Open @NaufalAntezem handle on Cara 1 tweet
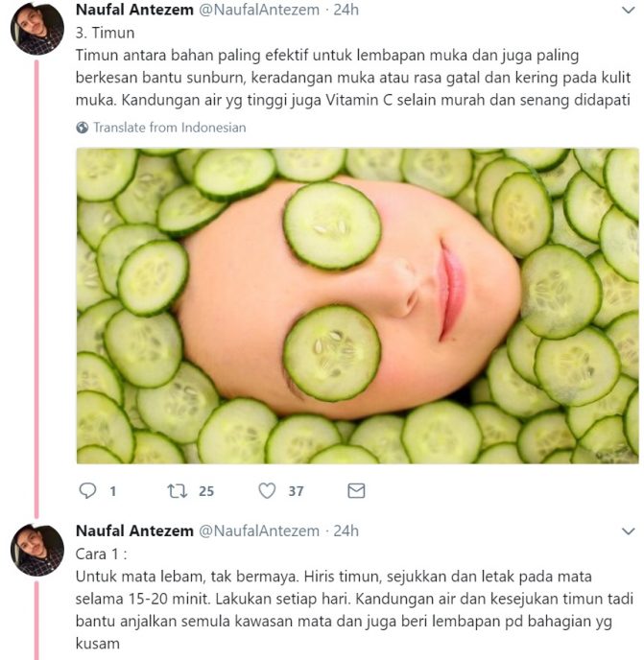Image resolution: width=644 pixels, height=660 pixels. [x=259, y=530]
